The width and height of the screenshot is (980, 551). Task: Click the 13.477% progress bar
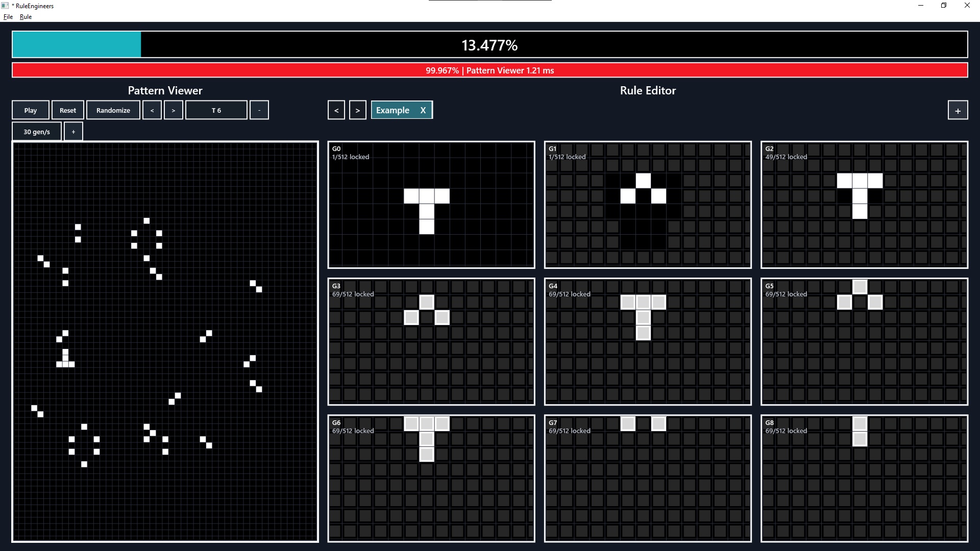490,45
